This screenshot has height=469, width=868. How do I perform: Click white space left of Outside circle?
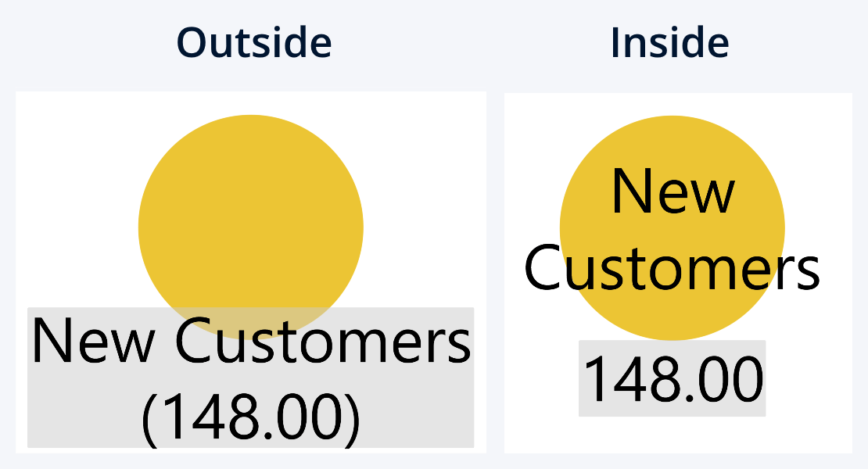pyautogui.click(x=74, y=203)
